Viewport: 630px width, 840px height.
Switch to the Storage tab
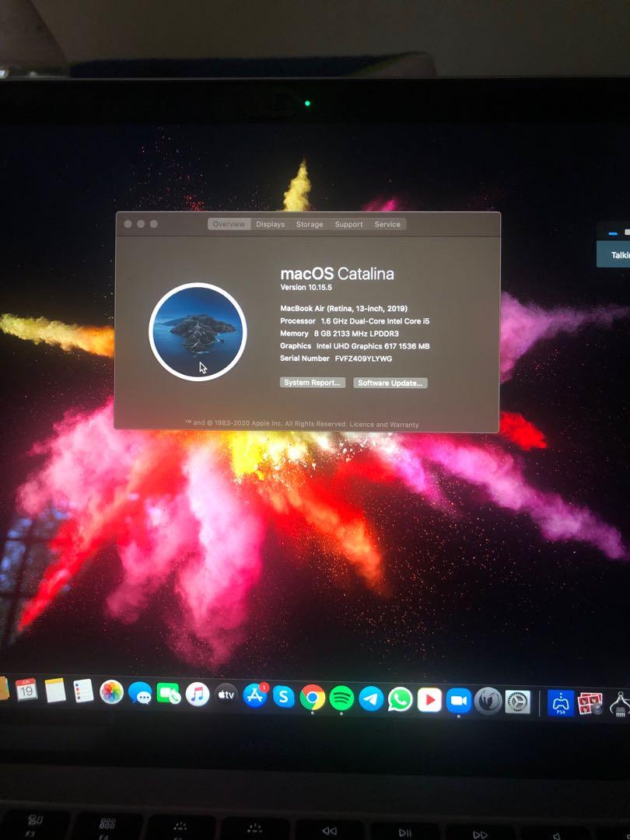pyautogui.click(x=310, y=224)
